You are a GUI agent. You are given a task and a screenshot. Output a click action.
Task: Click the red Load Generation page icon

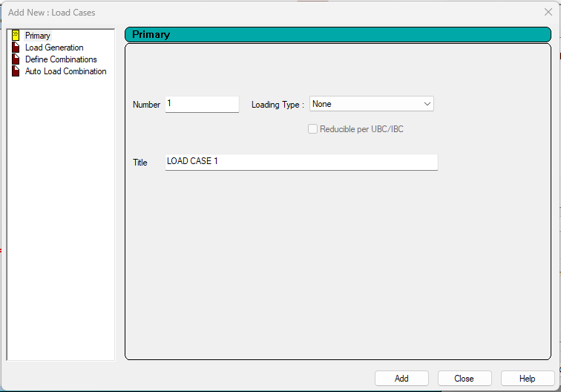16,48
